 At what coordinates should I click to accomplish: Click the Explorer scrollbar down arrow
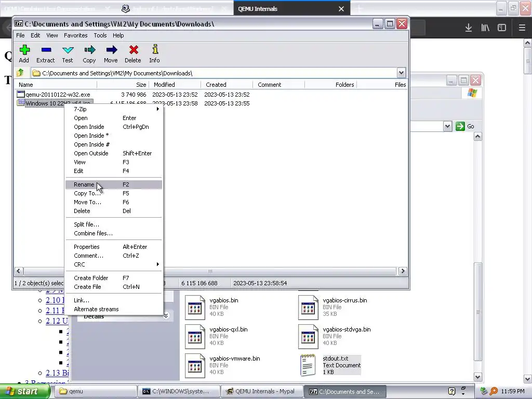(x=478, y=377)
